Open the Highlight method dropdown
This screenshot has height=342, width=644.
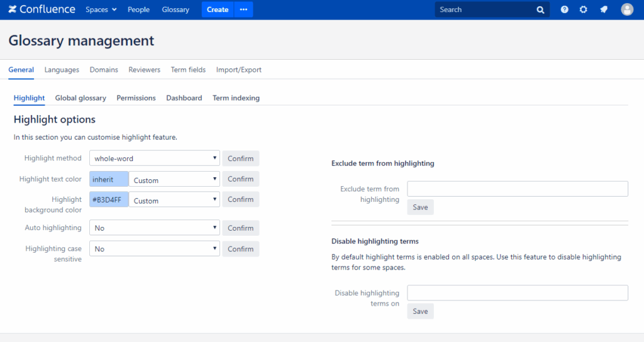[154, 158]
